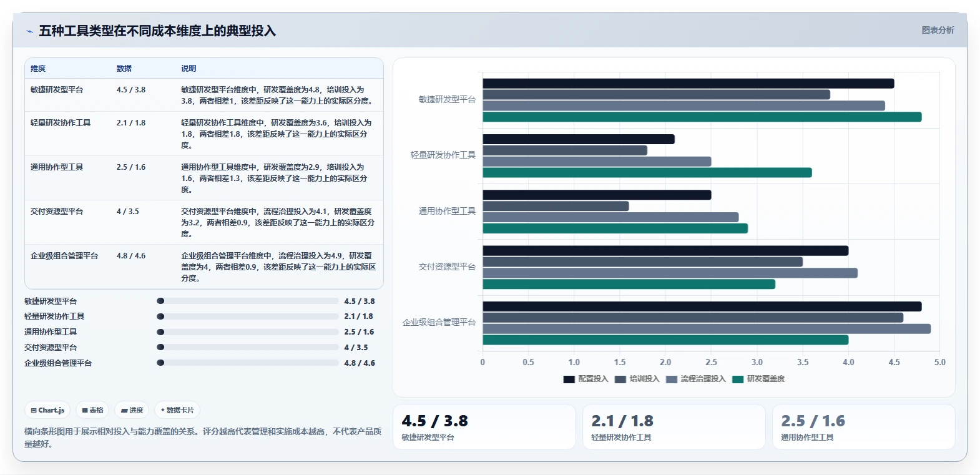This screenshot has width=980, height=475.
Task: Click the 5.0 x-axis tick label
Action: (940, 362)
